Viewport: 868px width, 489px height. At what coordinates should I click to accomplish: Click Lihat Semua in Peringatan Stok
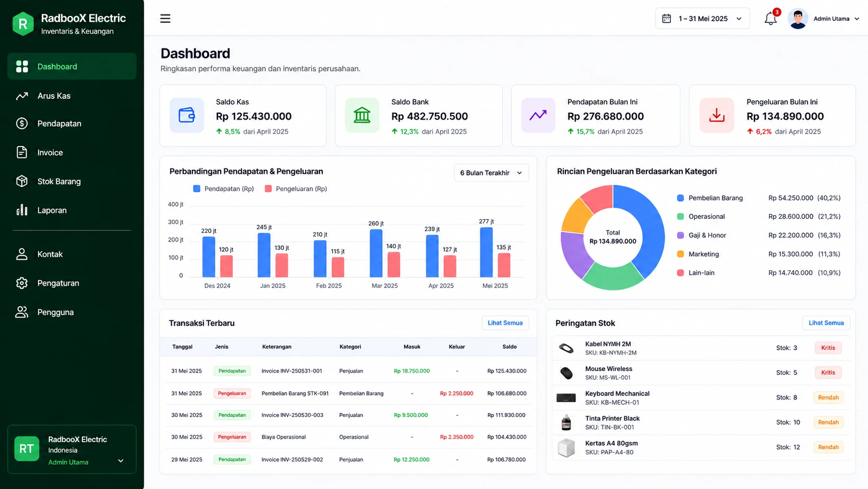coord(826,323)
